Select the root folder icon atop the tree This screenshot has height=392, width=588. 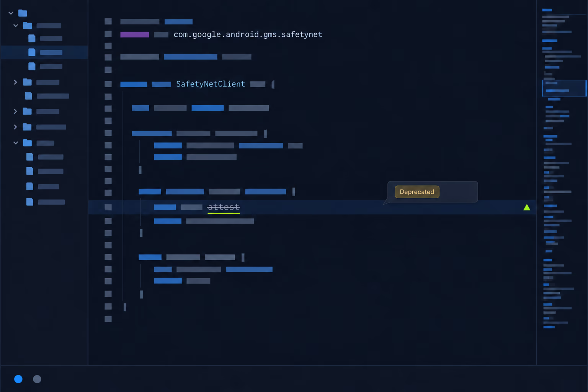tap(23, 13)
